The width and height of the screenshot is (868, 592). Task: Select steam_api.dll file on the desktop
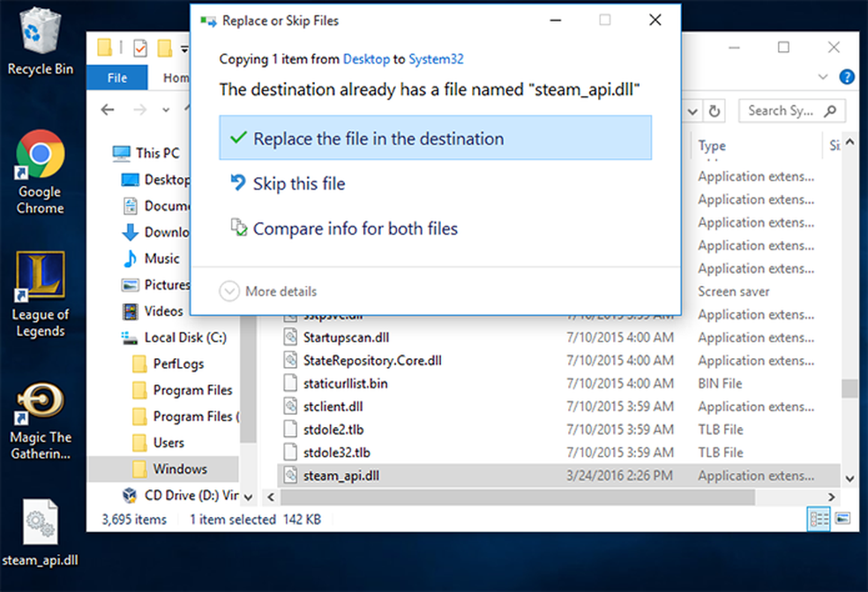pos(40,533)
